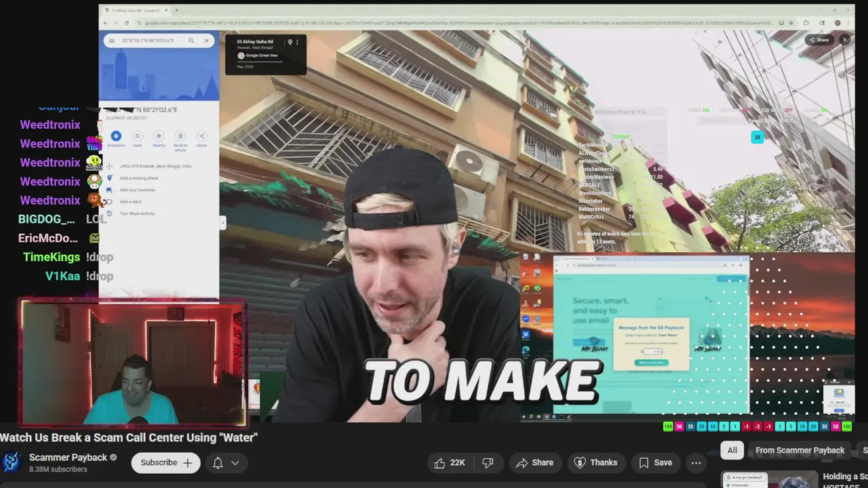Select the From Scammer Payback chip
This screenshot has width=868, height=488.
[x=800, y=450]
